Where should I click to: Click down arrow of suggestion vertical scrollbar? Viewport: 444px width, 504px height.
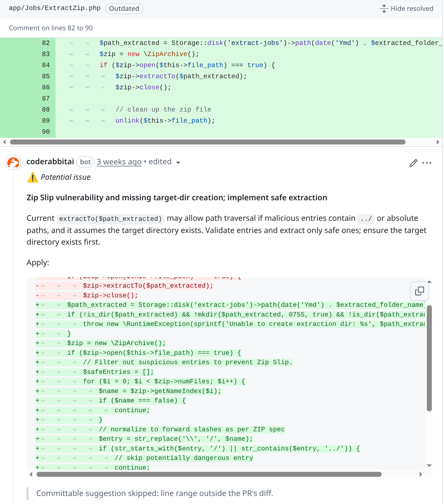tap(430, 465)
